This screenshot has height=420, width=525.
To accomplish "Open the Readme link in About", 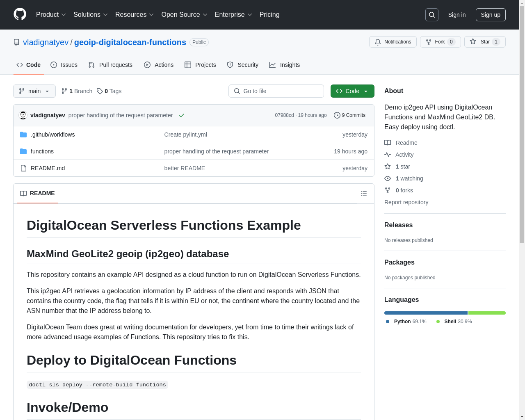I will coord(401,143).
